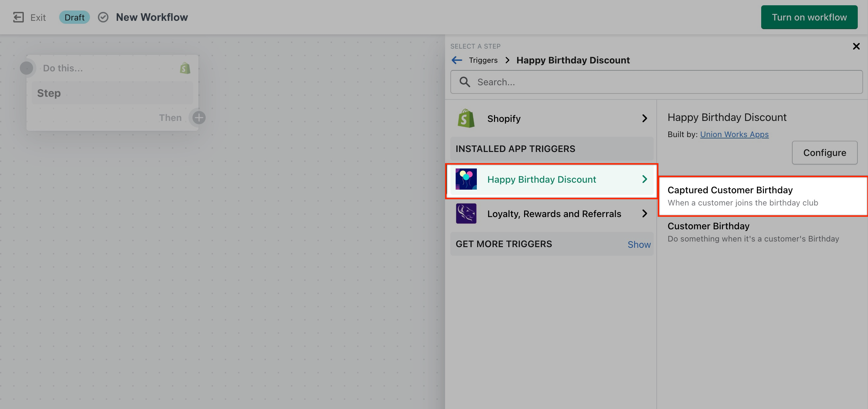Open the Shopify triggers row
868x409 pixels.
pos(552,119)
